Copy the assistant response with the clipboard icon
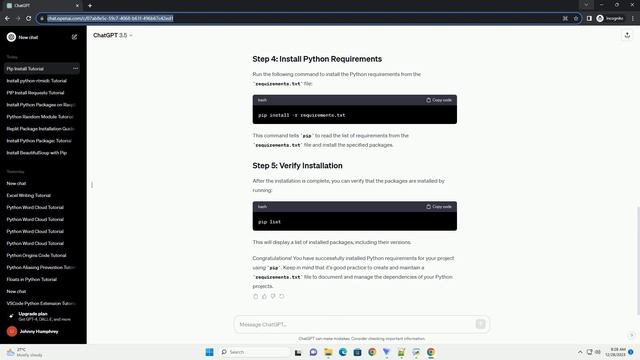 256,296
